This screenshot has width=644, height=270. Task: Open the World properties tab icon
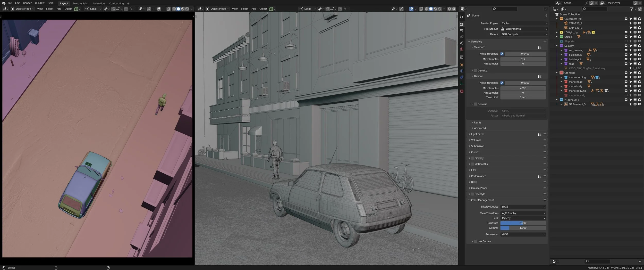(x=462, y=49)
